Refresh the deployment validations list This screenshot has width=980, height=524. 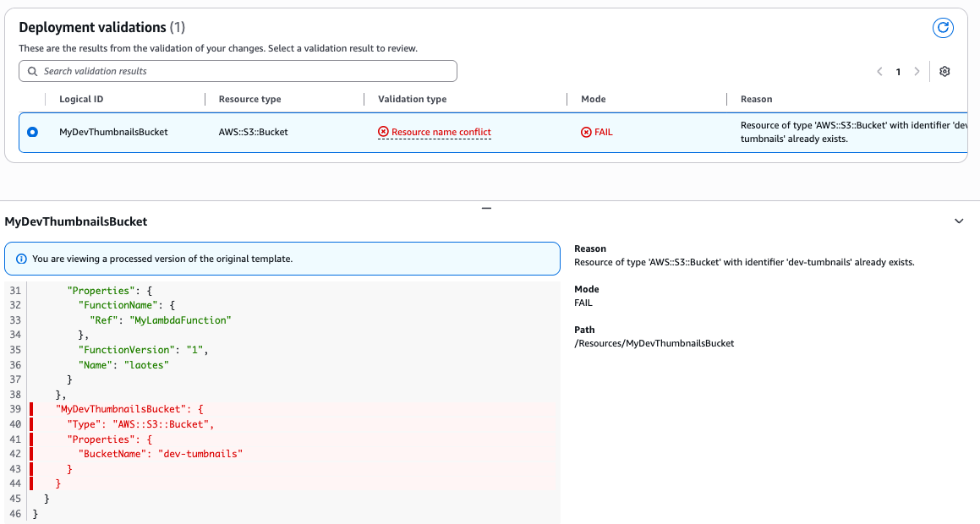tap(943, 28)
